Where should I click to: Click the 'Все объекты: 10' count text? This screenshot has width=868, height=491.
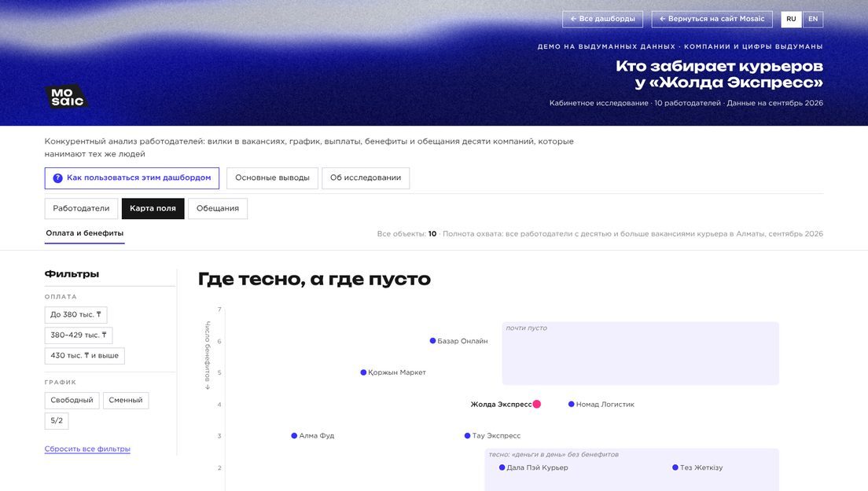coord(407,234)
